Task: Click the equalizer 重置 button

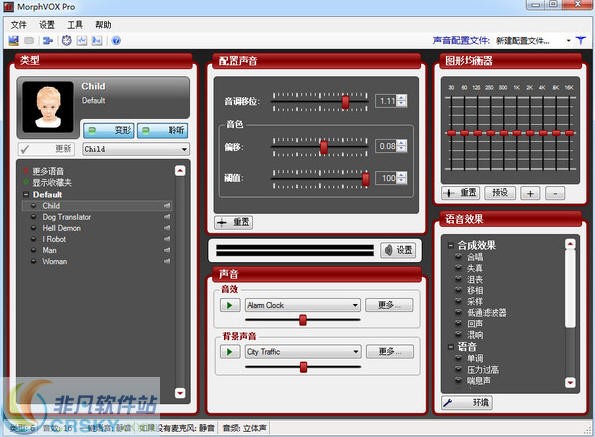Action: coord(460,193)
